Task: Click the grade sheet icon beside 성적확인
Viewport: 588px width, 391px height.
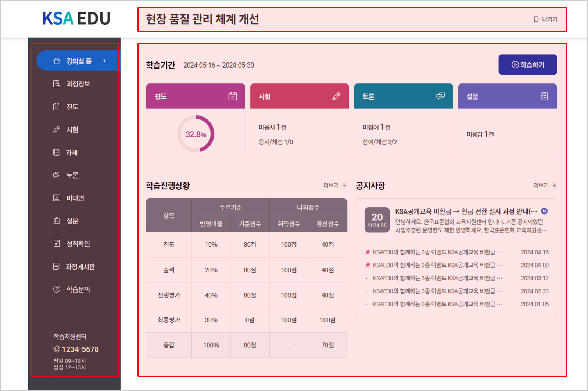Action: coord(57,243)
